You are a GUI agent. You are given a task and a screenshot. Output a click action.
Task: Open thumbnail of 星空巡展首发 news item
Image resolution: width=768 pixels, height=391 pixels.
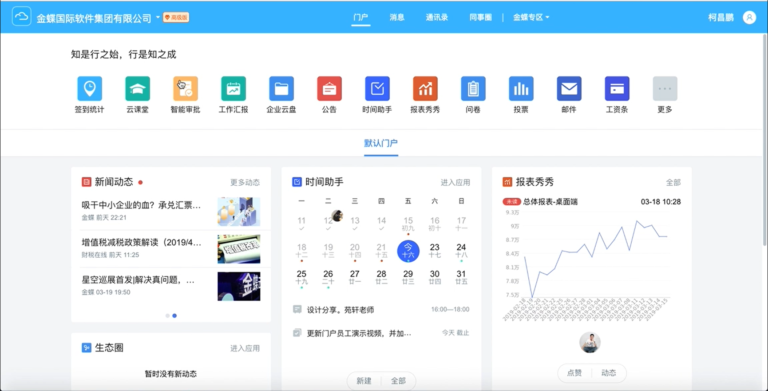tap(239, 286)
